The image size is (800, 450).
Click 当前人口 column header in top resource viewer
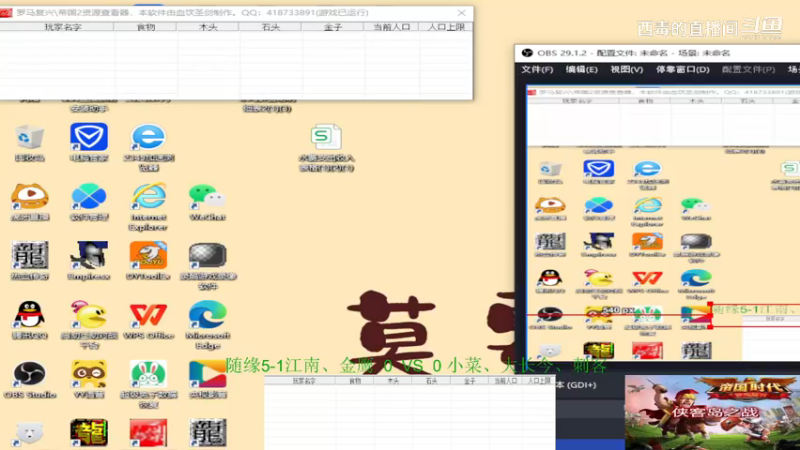click(x=391, y=27)
